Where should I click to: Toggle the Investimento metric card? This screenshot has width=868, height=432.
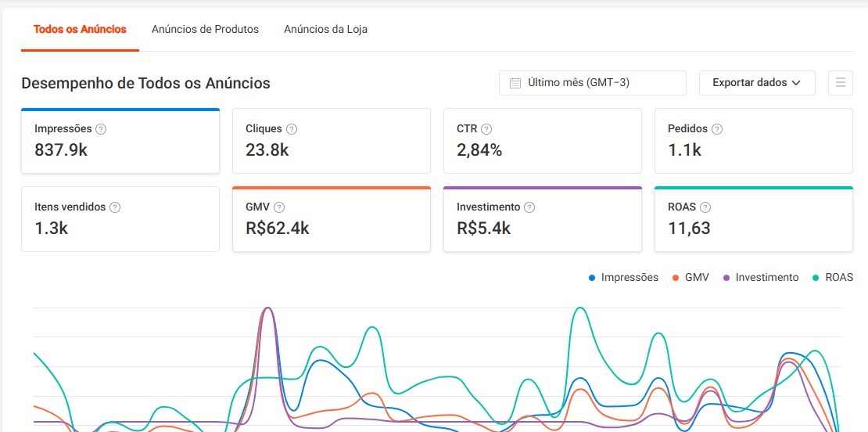tap(542, 220)
